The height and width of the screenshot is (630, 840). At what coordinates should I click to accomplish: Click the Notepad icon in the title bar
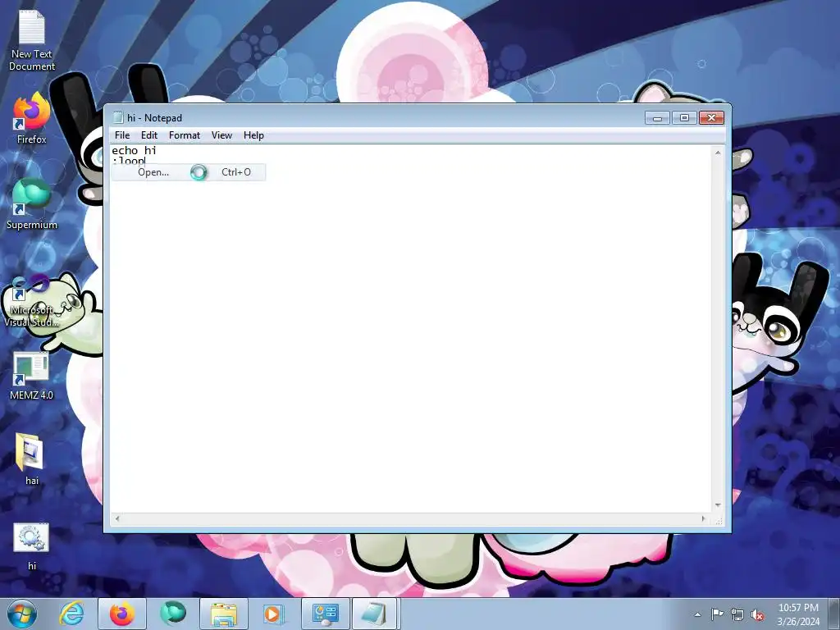(x=118, y=118)
